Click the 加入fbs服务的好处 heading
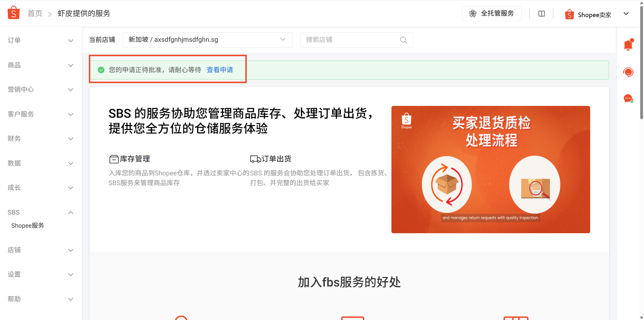 tap(349, 282)
